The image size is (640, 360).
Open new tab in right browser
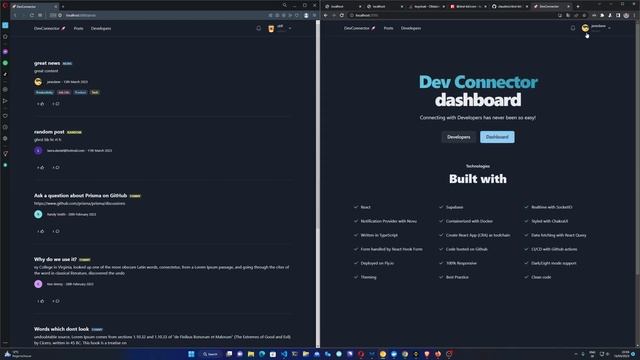(x=578, y=7)
